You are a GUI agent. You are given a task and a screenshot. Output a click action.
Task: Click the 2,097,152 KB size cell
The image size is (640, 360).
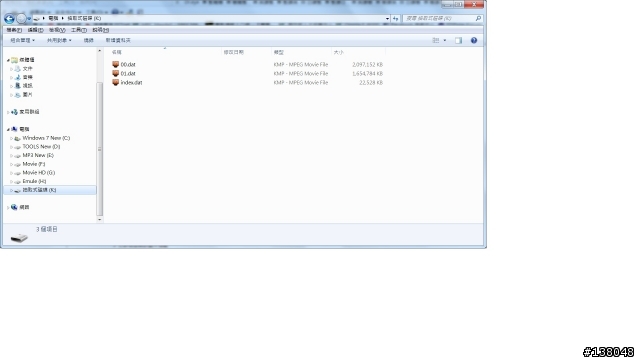point(367,64)
